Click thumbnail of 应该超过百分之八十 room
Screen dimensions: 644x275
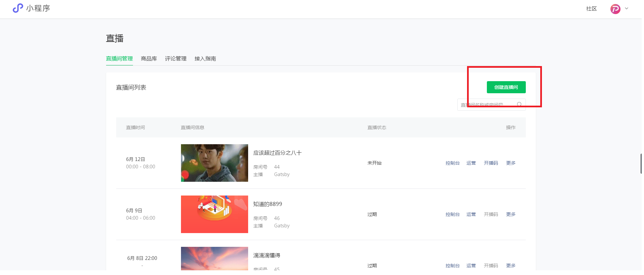point(214,163)
